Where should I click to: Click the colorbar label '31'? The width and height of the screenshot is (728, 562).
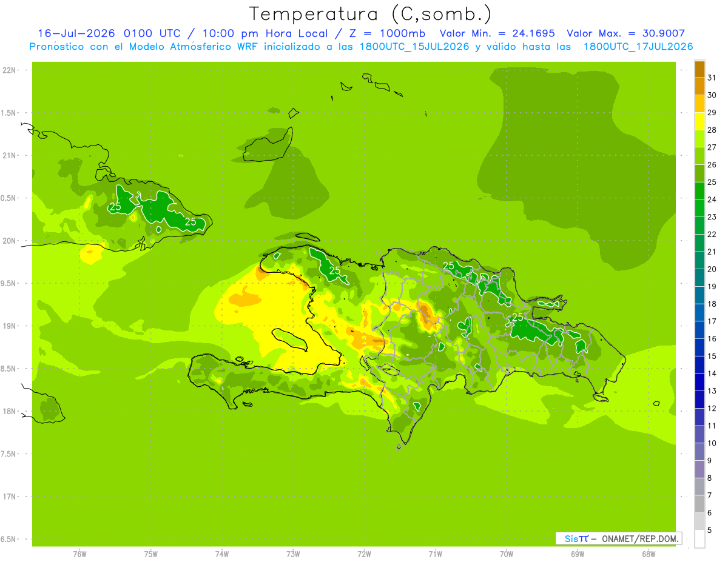[712, 78]
